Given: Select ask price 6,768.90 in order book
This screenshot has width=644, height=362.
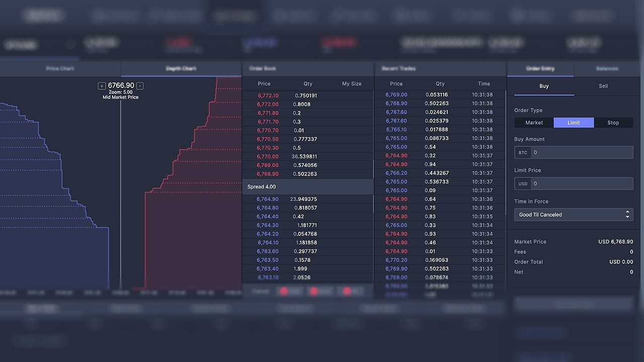Looking at the screenshot, I should click(x=268, y=174).
